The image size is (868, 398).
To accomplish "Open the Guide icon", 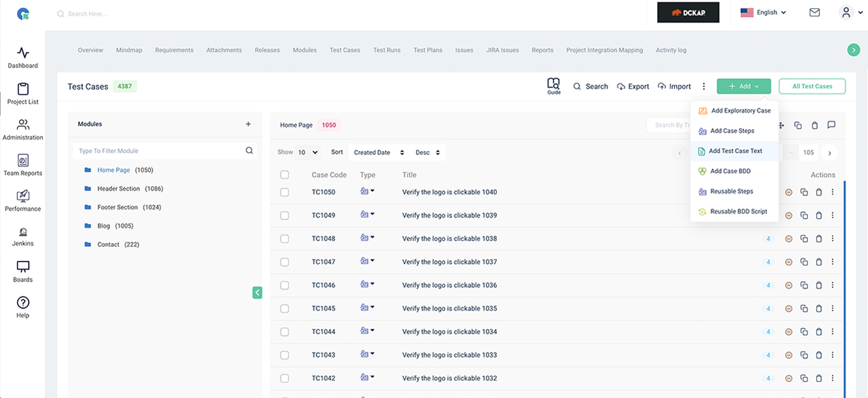I will [x=553, y=86].
